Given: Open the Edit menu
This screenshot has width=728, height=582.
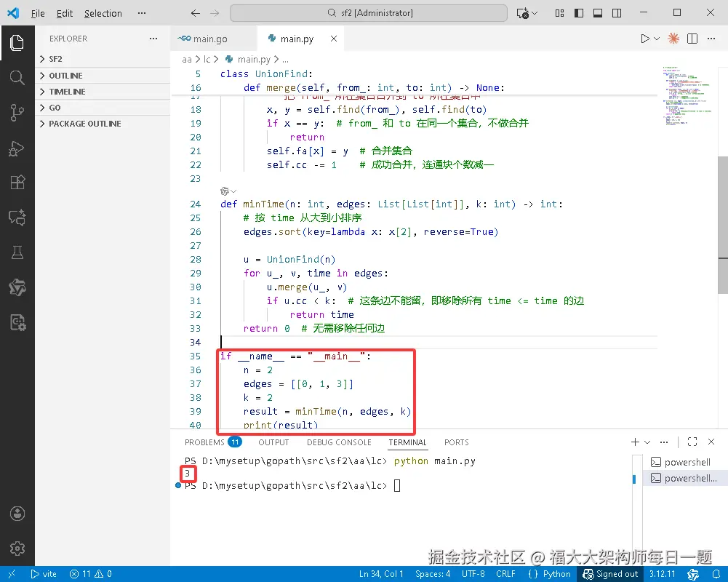Looking at the screenshot, I should click(x=65, y=14).
